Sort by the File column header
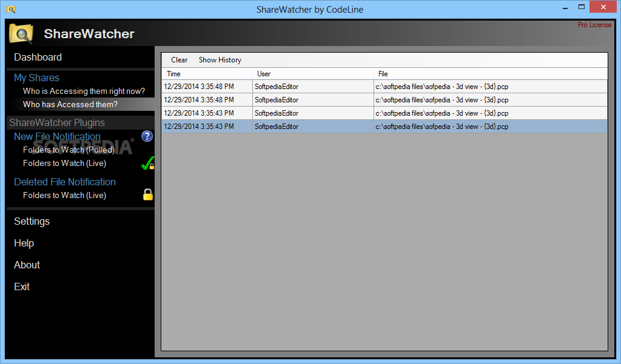621x364 pixels. coord(490,74)
